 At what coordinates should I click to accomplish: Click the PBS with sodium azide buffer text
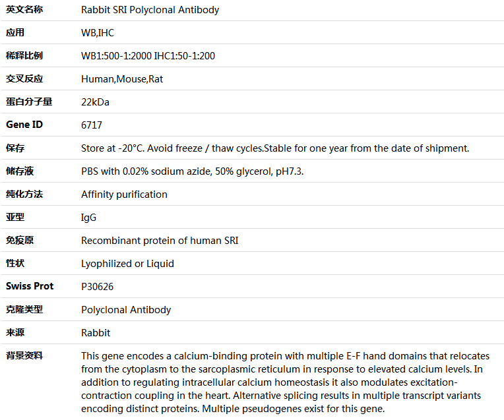[x=193, y=171]
